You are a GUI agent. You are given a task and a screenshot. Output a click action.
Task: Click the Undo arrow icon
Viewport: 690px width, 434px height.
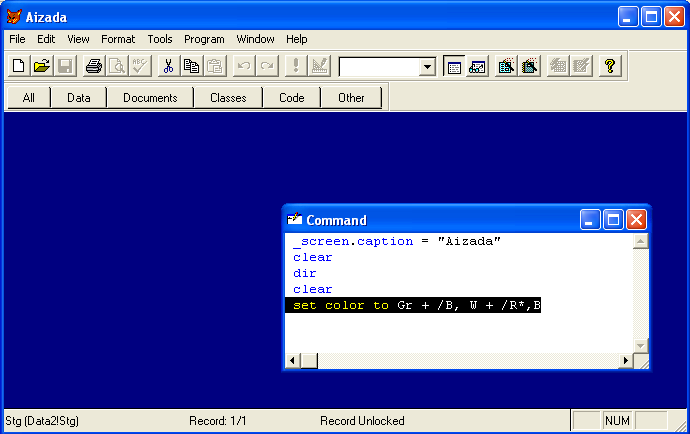[x=243, y=66]
